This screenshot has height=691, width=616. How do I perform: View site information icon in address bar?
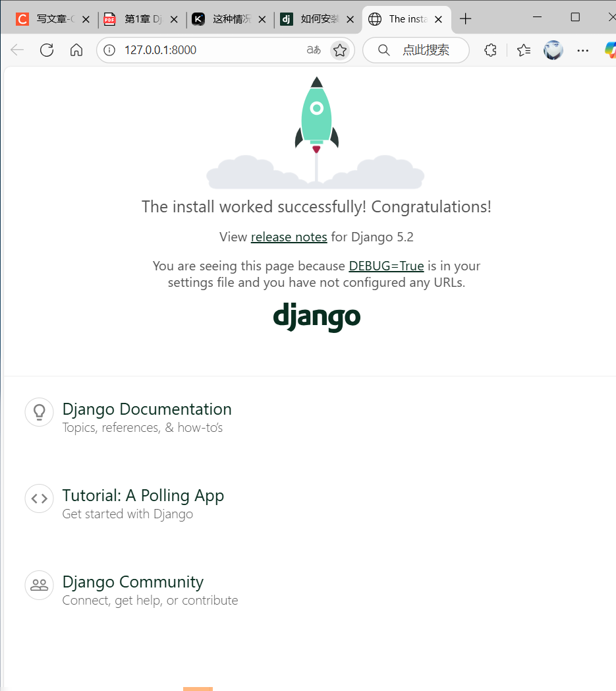(109, 50)
